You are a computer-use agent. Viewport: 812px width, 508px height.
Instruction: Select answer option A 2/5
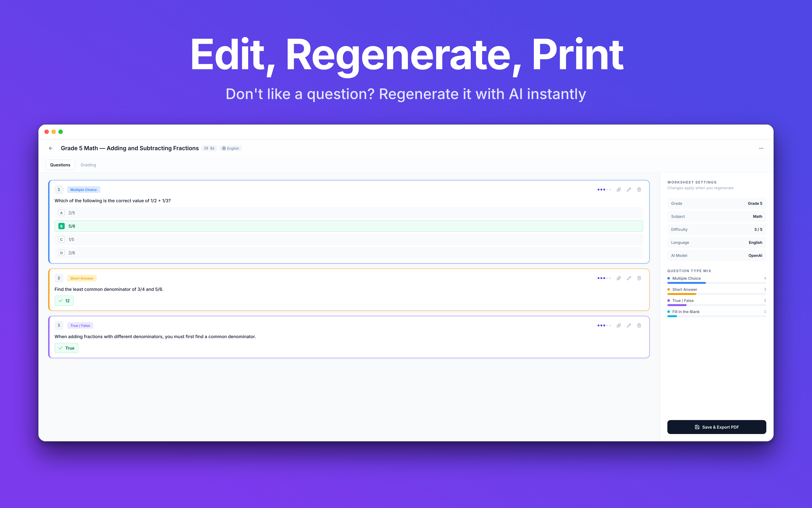(x=349, y=213)
